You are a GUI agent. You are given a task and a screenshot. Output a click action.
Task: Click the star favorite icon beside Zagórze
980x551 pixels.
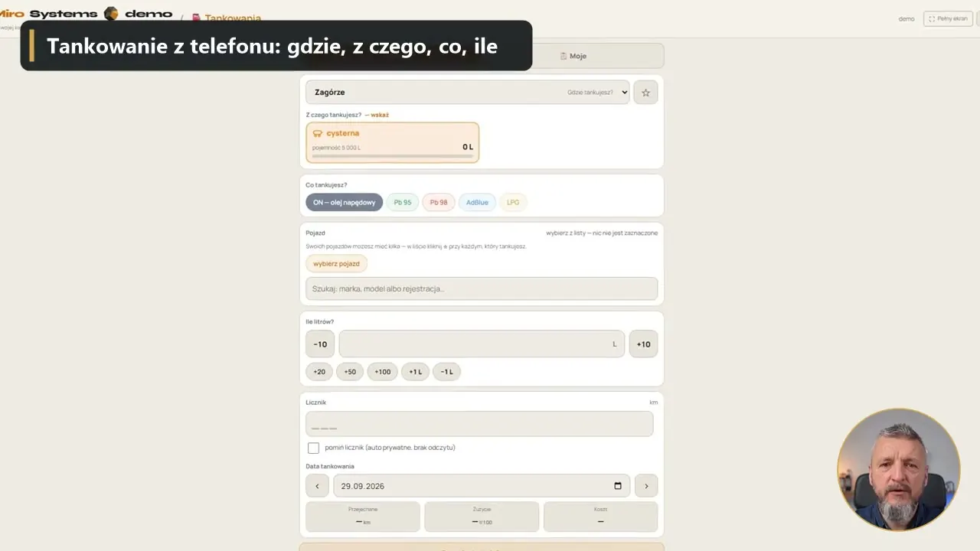click(645, 93)
